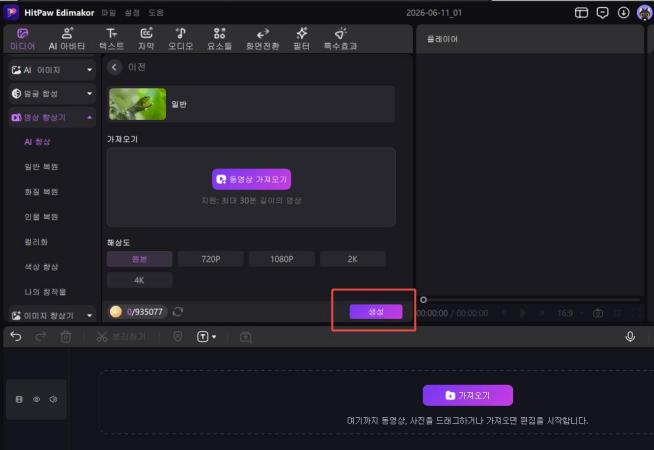Click the 플레이어 panel header
The image size is (654, 450).
(442, 39)
